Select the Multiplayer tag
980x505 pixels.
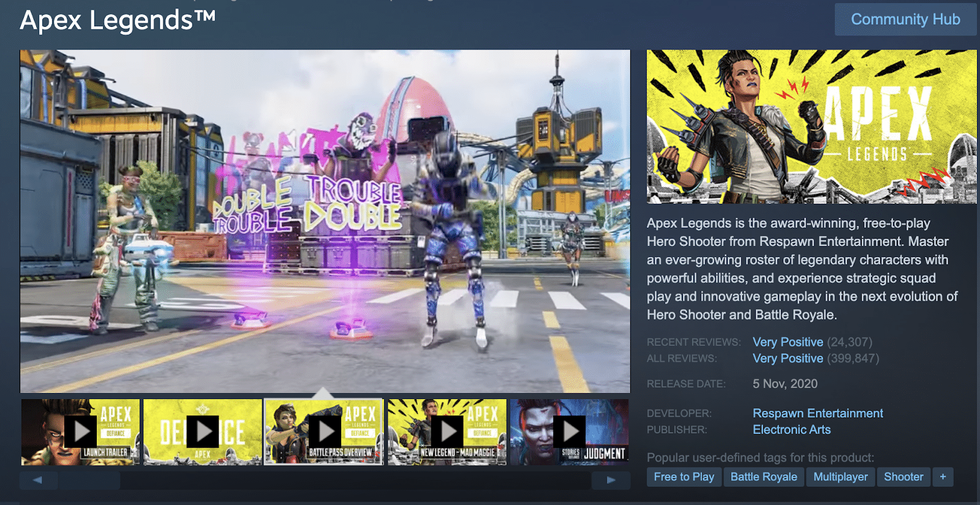tap(840, 477)
